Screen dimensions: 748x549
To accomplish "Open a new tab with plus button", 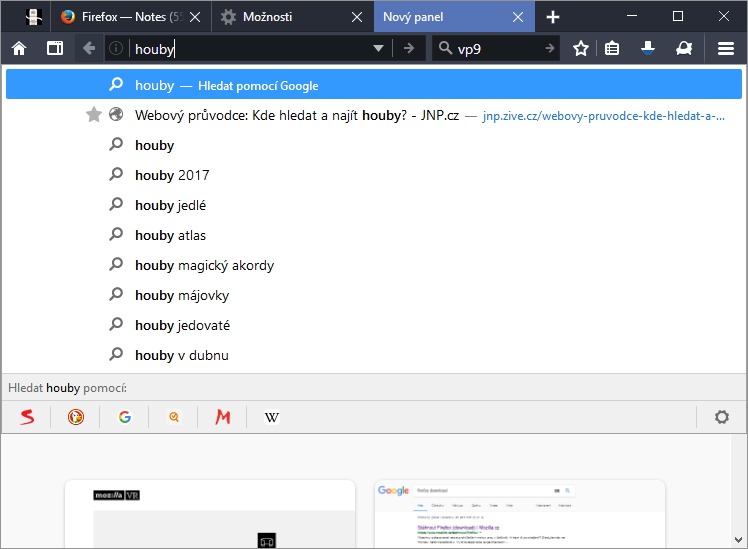I will (x=552, y=17).
